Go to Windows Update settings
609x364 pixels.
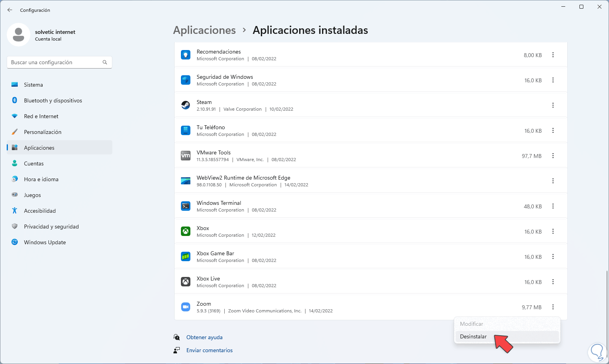[x=45, y=242]
